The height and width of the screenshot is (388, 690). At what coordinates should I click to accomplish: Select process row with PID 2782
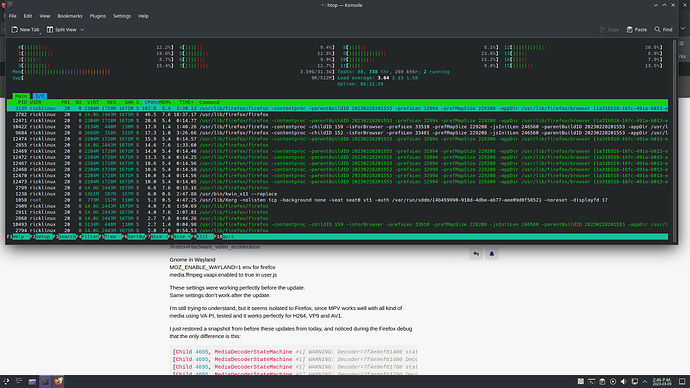(x=338, y=114)
